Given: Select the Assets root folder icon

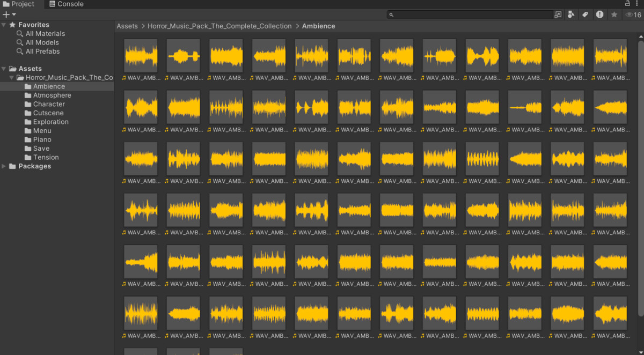Looking at the screenshot, I should point(12,69).
